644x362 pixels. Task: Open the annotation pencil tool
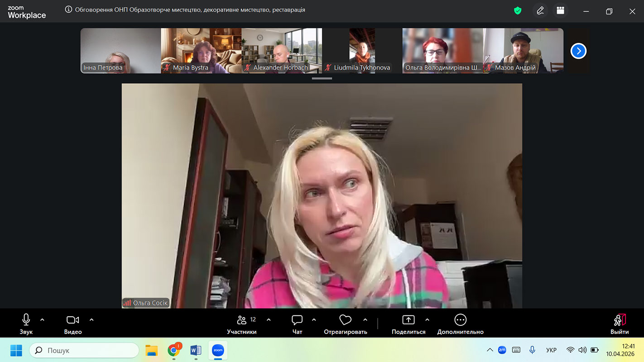coord(540,11)
